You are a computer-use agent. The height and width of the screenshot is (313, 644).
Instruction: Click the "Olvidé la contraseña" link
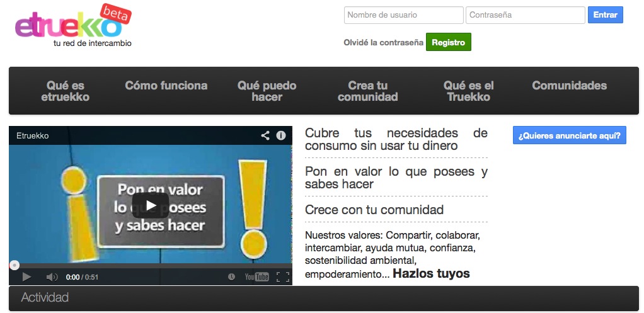coord(383,43)
